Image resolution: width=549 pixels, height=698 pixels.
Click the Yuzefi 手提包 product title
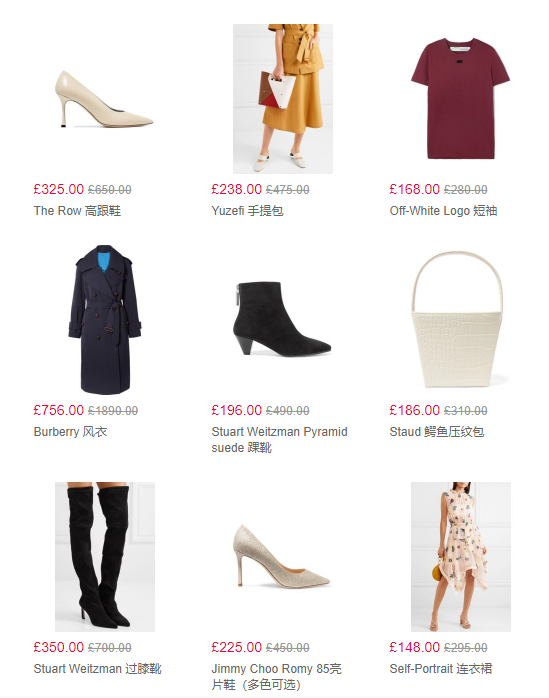click(248, 211)
